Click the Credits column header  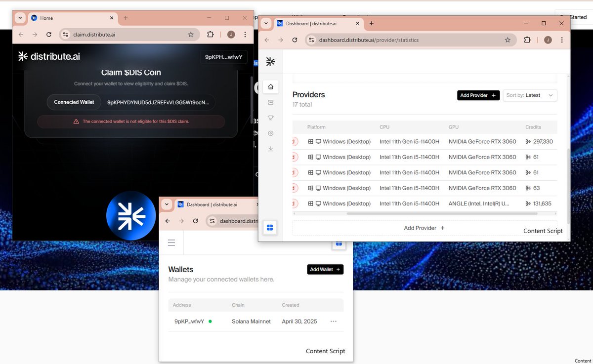click(533, 127)
